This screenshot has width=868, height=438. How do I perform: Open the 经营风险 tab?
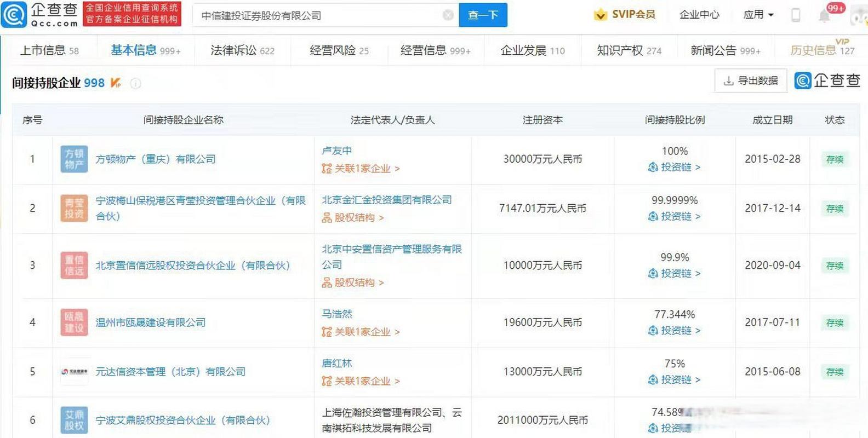[x=339, y=50]
